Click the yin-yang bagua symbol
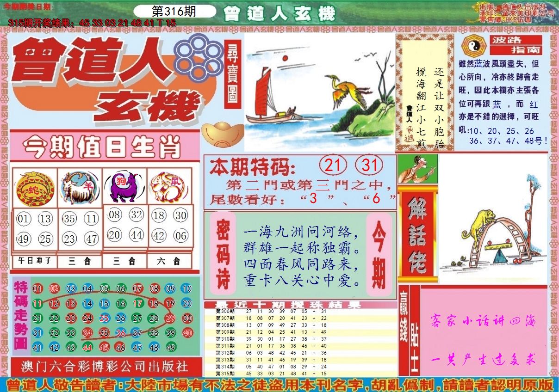The image size is (559, 392). click(473, 45)
